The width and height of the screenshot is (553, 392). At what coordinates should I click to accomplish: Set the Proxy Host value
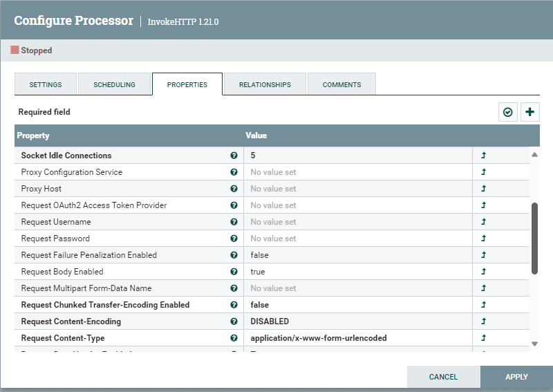point(357,189)
